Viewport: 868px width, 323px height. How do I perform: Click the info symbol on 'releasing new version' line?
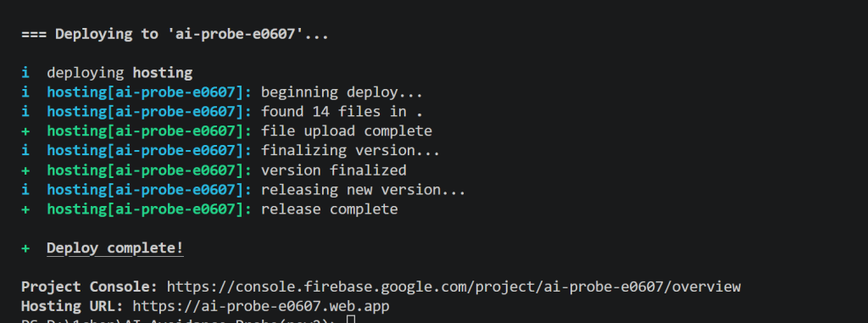(25, 190)
